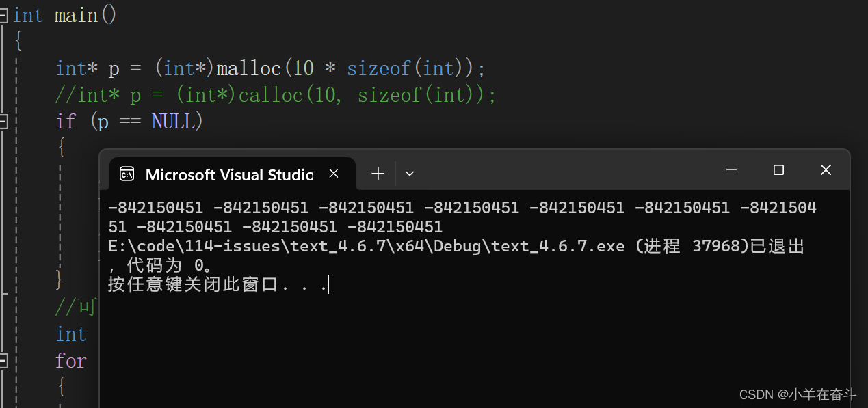Viewport: 868px width, 408px height.
Task: Open a new console tab with plus
Action: [378, 174]
